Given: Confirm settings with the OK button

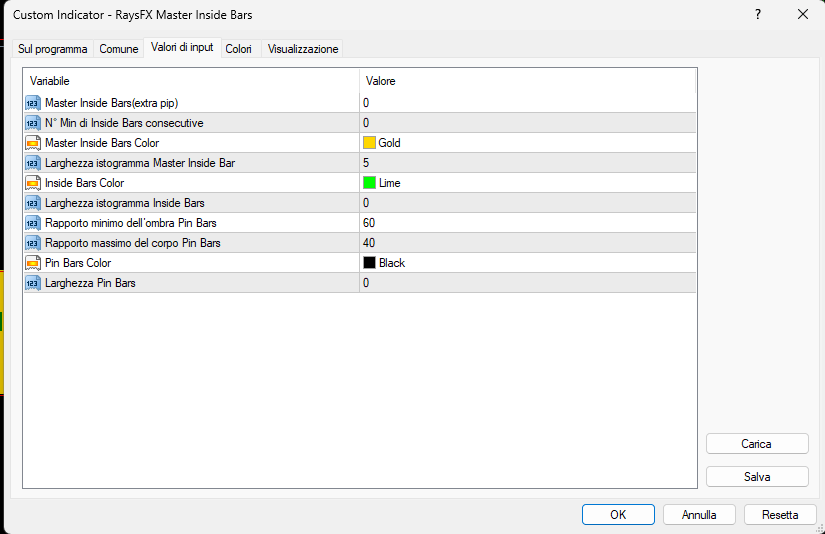Looking at the screenshot, I should [x=618, y=515].
